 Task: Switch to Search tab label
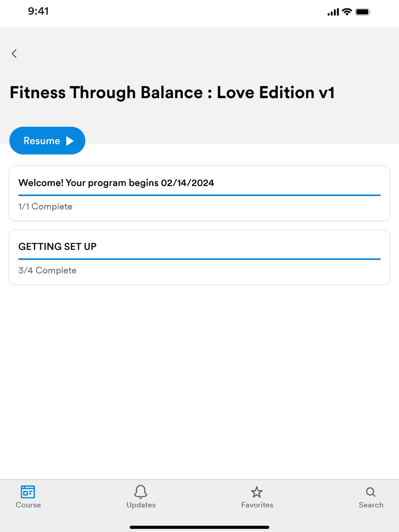(371, 505)
